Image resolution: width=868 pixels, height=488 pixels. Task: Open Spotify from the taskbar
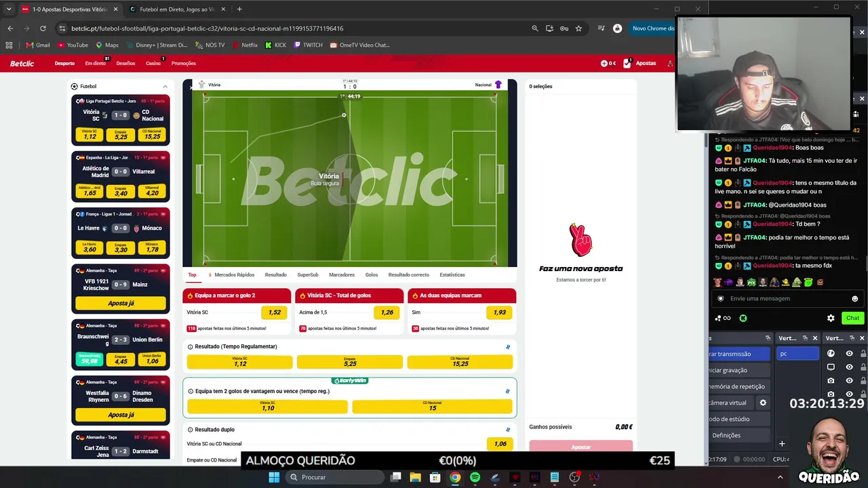[475, 477]
